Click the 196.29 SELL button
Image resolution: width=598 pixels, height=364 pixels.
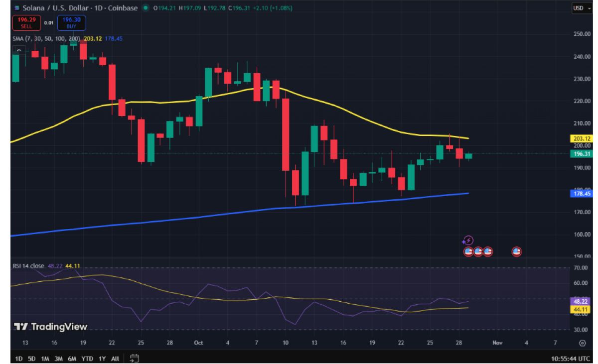coord(26,23)
